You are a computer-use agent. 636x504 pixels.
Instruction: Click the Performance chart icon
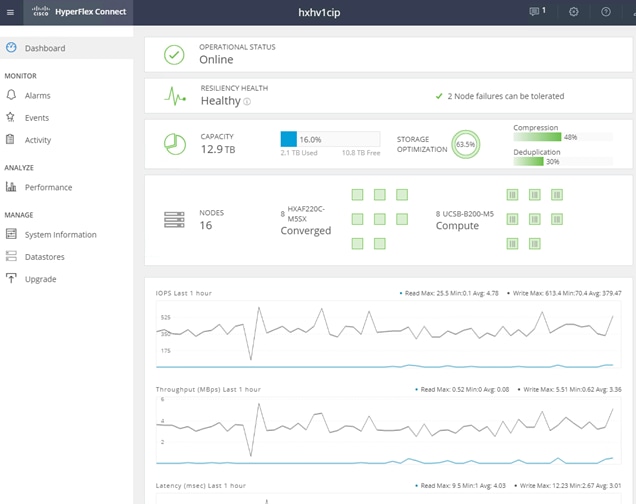[x=11, y=187]
